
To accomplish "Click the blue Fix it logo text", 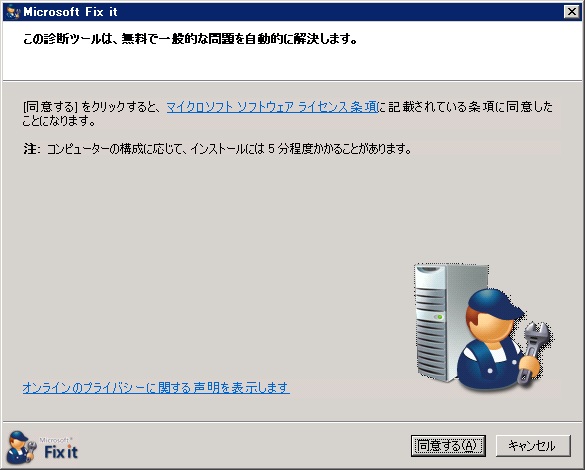I will click(61, 452).
